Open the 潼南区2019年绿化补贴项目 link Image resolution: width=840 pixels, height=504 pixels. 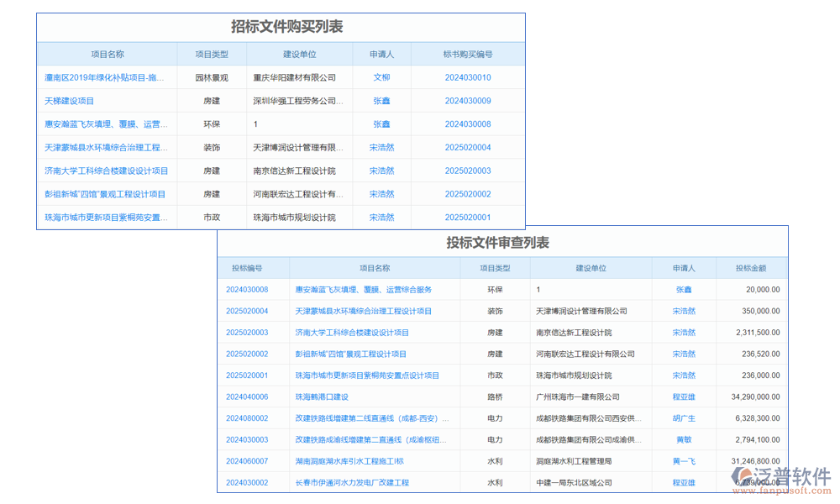pos(105,76)
